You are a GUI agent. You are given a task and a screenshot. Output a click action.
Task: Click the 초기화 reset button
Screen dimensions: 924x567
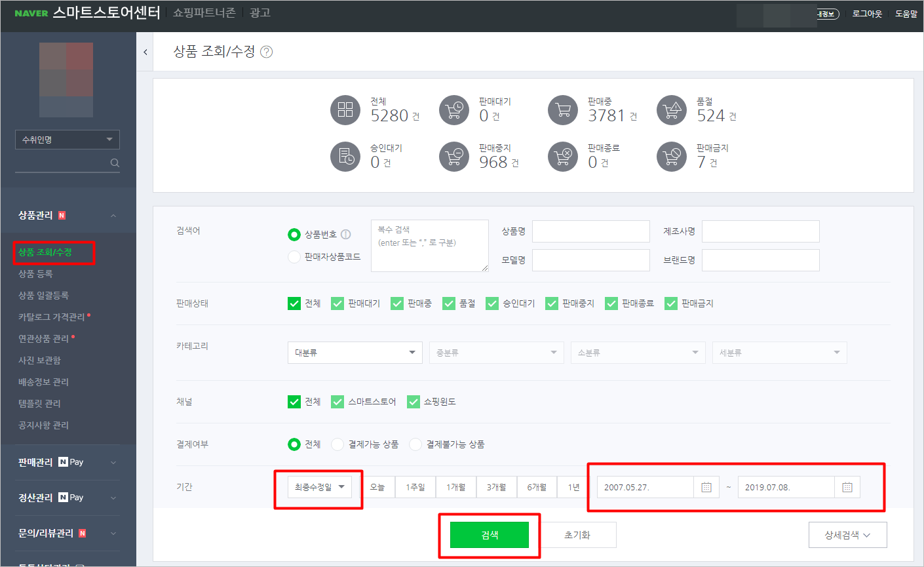[x=577, y=535]
